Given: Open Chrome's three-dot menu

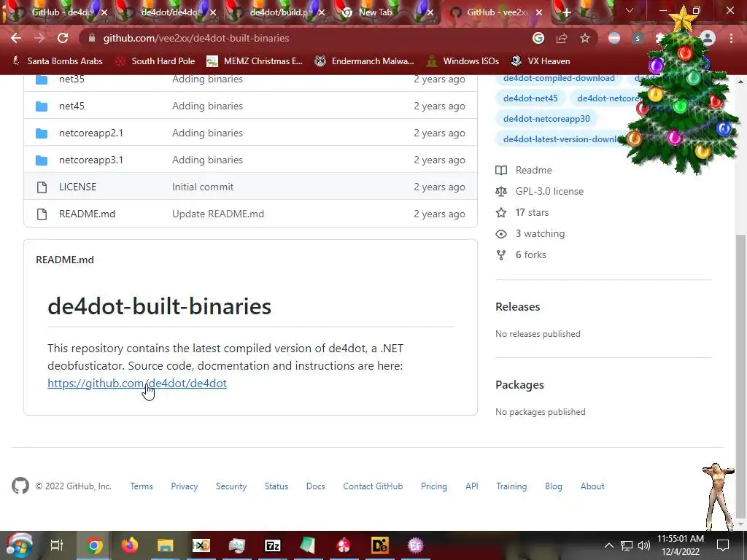Looking at the screenshot, I should 731,38.
